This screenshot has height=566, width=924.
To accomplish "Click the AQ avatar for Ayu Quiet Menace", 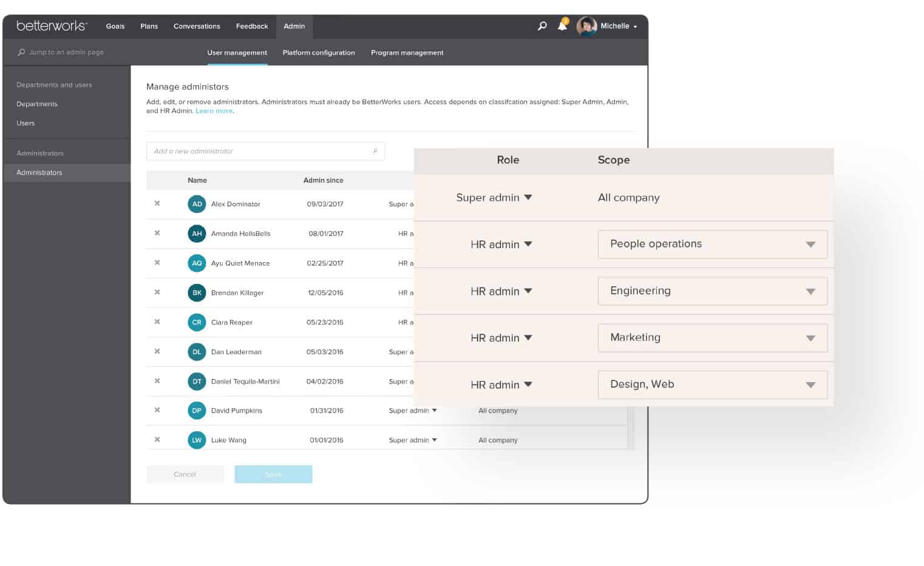I will pyautogui.click(x=197, y=263).
